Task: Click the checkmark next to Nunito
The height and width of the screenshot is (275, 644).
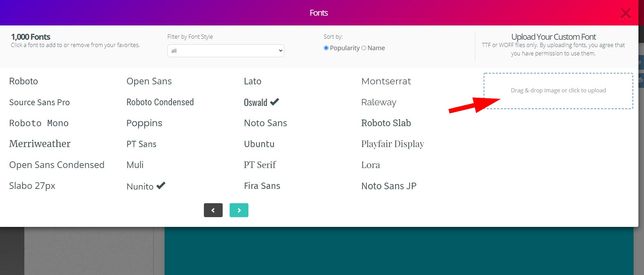Action: (x=161, y=185)
